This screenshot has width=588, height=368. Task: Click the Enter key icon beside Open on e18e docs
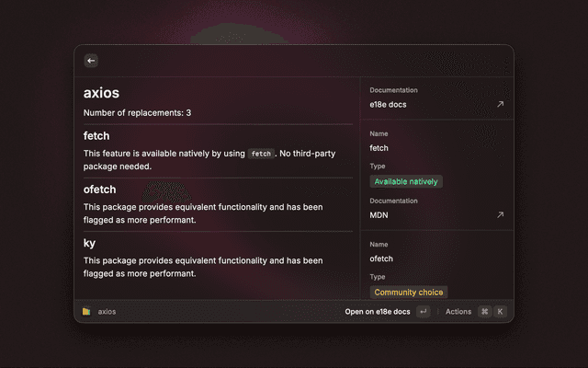click(424, 311)
